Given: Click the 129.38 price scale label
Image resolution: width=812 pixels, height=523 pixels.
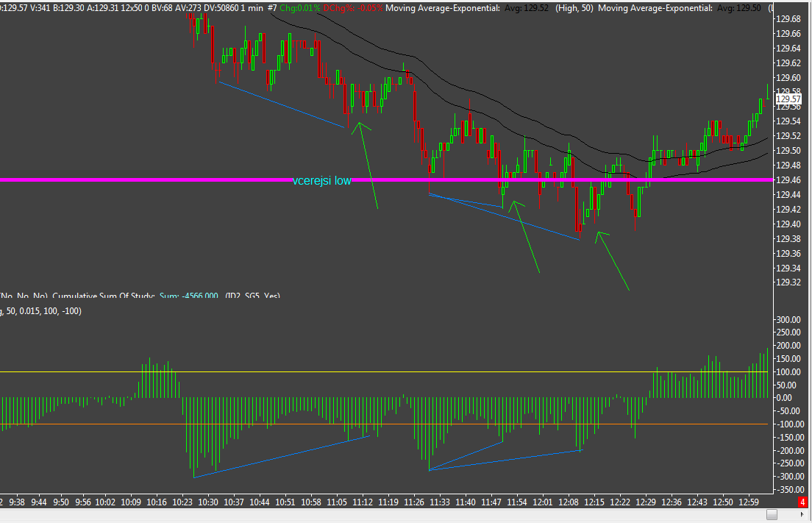Looking at the screenshot, I should coord(788,239).
